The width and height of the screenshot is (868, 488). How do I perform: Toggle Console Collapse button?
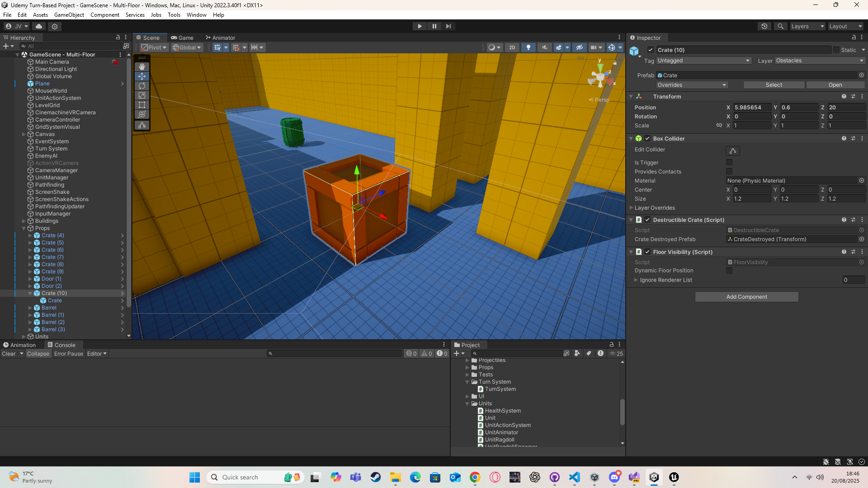(38, 353)
